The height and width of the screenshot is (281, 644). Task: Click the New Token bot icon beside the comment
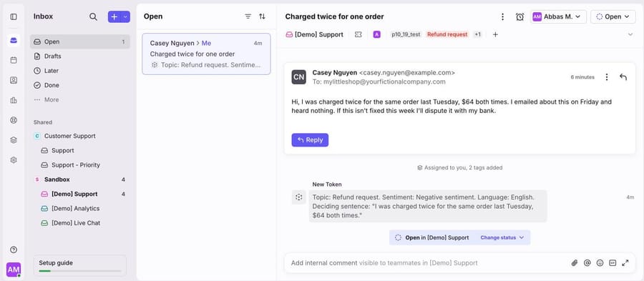298,197
